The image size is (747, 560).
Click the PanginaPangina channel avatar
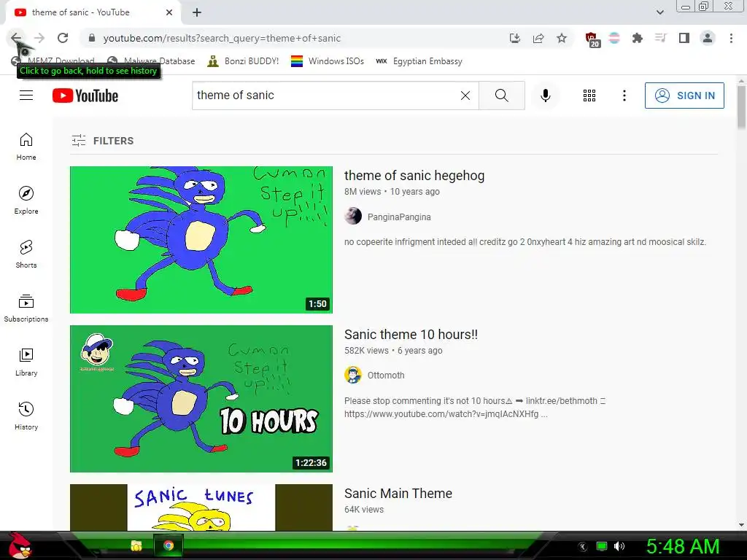coord(353,216)
